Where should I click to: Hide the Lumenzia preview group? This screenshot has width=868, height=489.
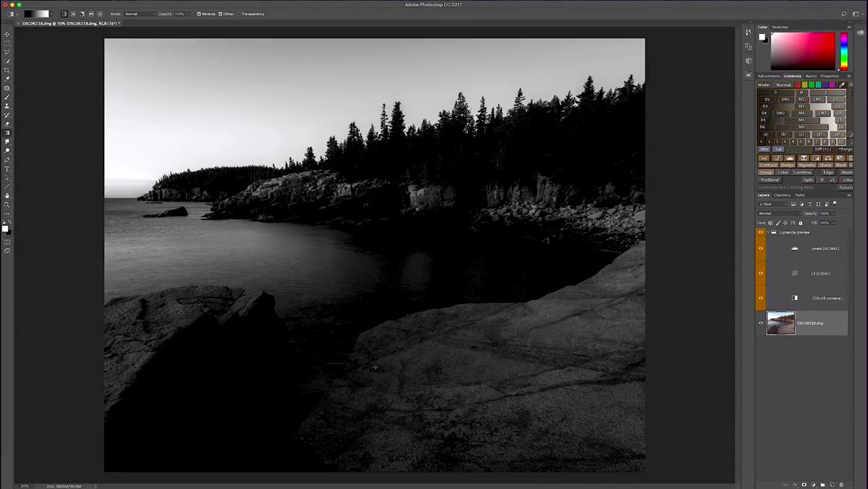760,232
